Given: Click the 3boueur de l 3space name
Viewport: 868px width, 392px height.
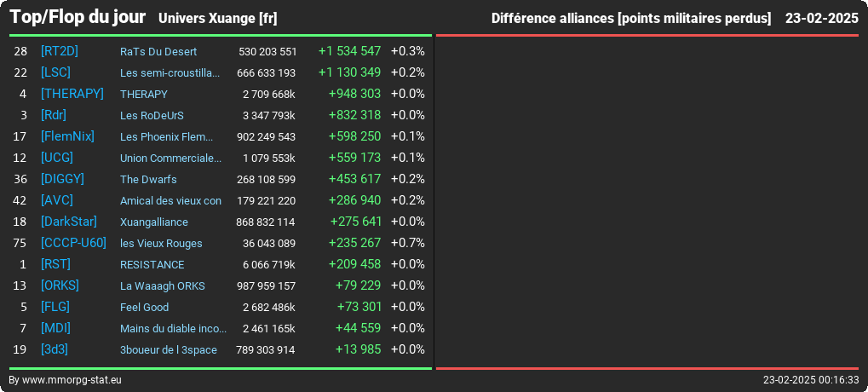Looking at the screenshot, I should click(x=169, y=350).
